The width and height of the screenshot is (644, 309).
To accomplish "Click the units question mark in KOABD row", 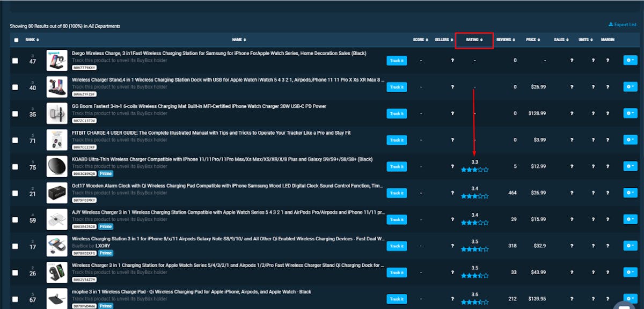I will click(593, 166).
